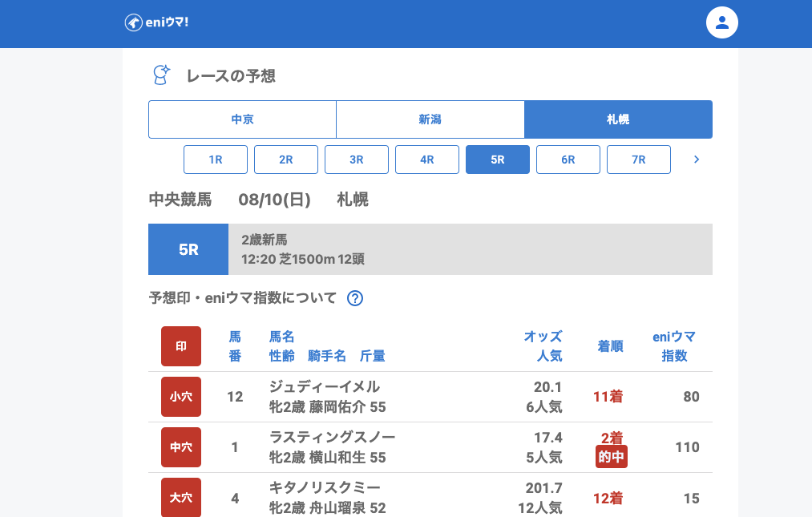Image resolution: width=812 pixels, height=517 pixels.
Task: Click the 大穴 mark badge
Action: tap(181, 498)
